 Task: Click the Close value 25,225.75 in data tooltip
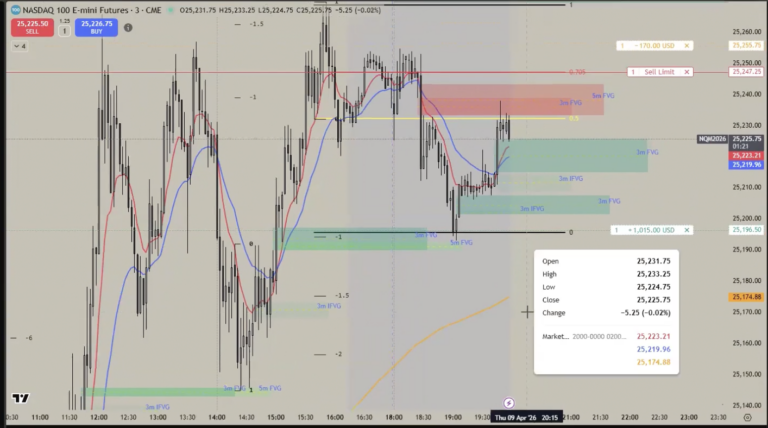click(x=653, y=300)
